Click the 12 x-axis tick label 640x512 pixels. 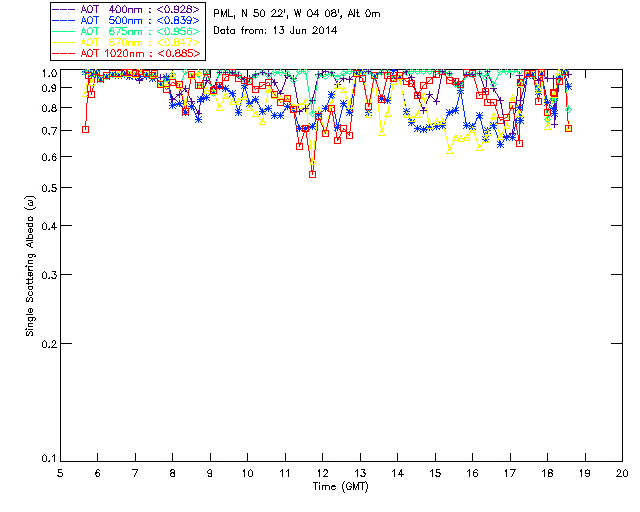[322, 473]
